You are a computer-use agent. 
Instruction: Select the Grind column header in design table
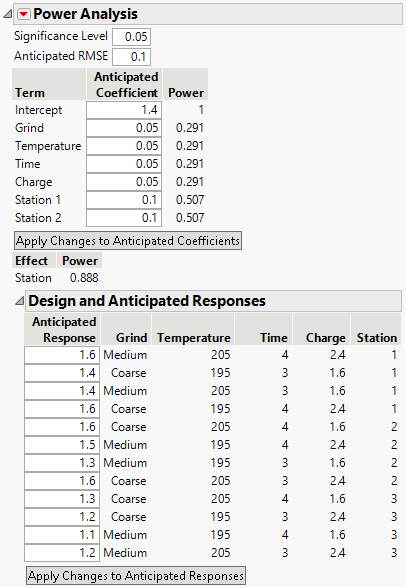pos(126,329)
